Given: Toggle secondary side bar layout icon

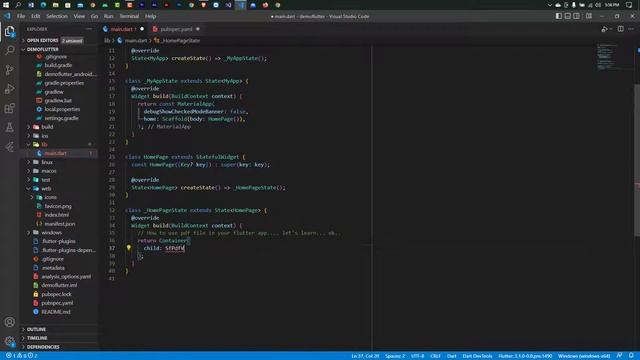Looking at the screenshot, I should (x=576, y=16).
